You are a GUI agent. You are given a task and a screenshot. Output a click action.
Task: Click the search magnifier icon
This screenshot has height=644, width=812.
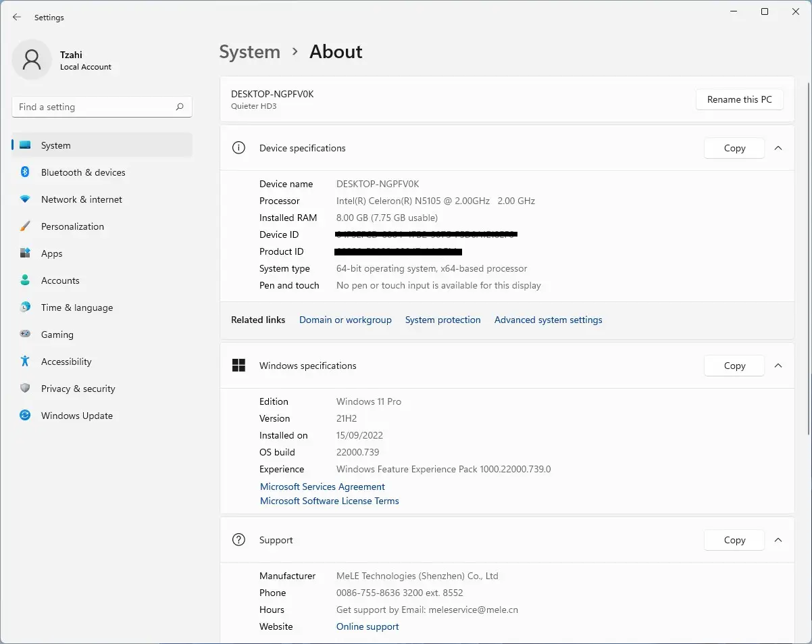180,107
